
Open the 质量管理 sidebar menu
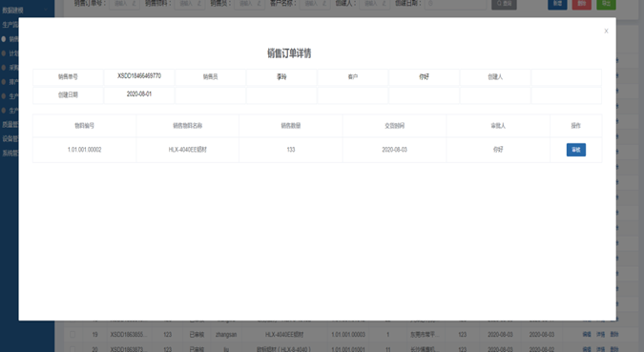point(10,124)
